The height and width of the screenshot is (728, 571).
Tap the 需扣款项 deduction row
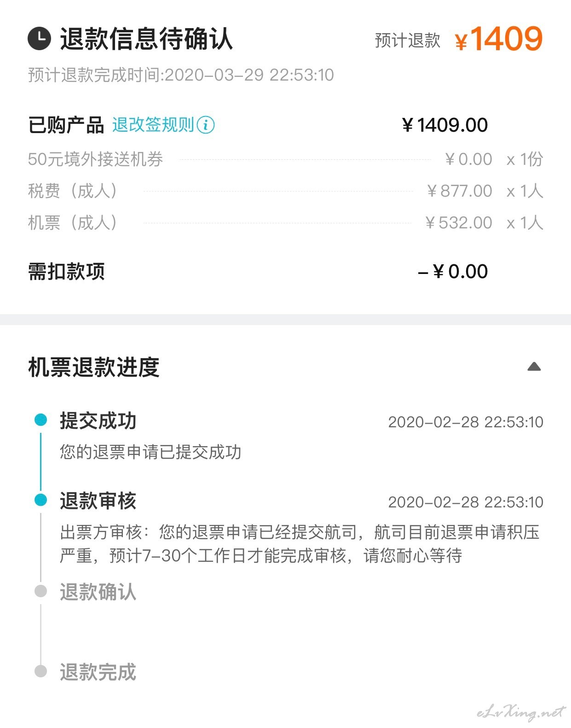pos(258,271)
